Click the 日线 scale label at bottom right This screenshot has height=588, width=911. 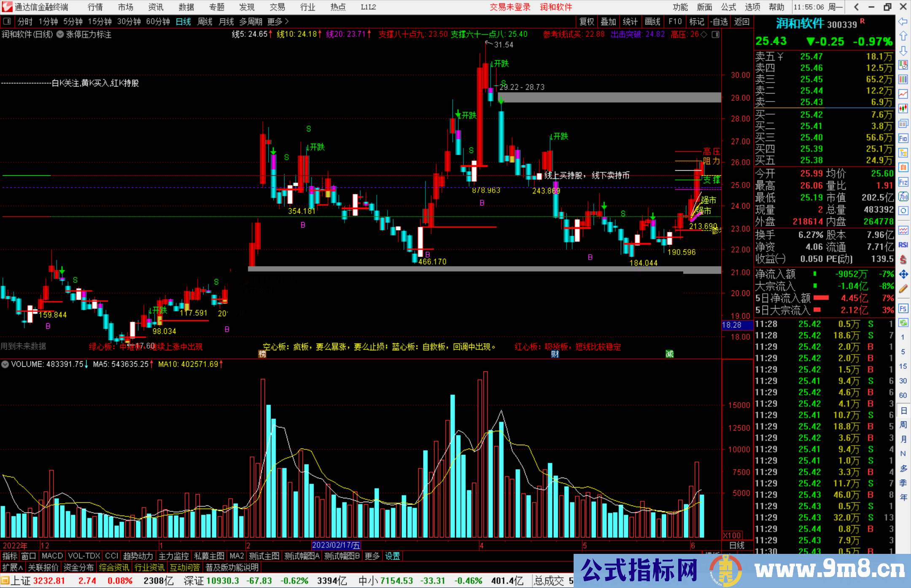737,545
